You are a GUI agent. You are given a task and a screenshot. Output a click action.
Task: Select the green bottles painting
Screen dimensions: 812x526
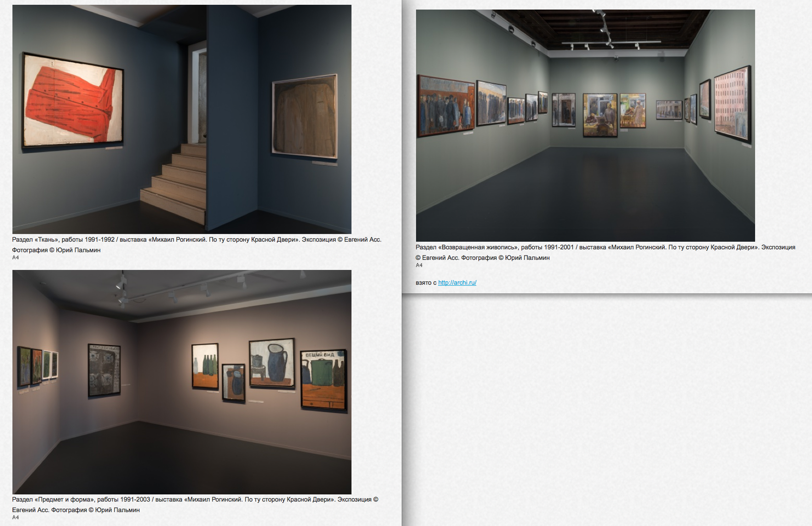(x=205, y=366)
